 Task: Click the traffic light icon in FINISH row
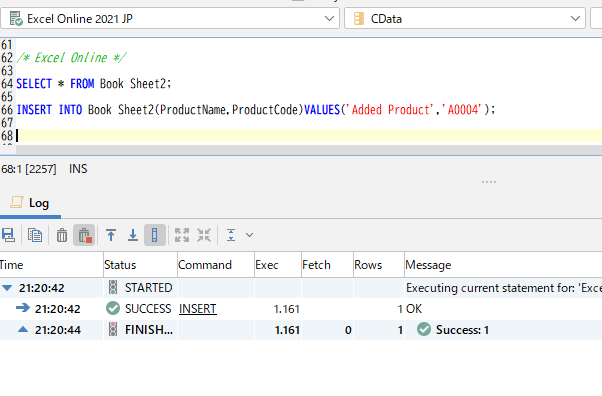[113, 329]
